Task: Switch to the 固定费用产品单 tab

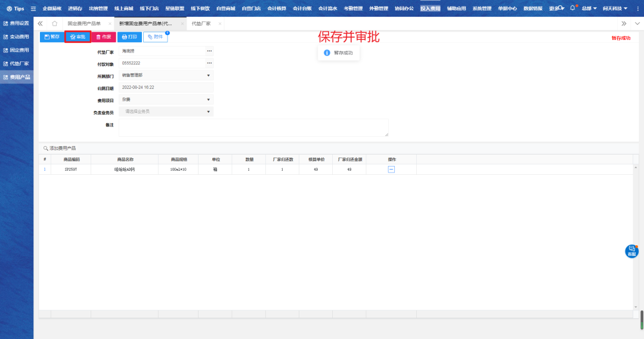Action: (x=84, y=23)
